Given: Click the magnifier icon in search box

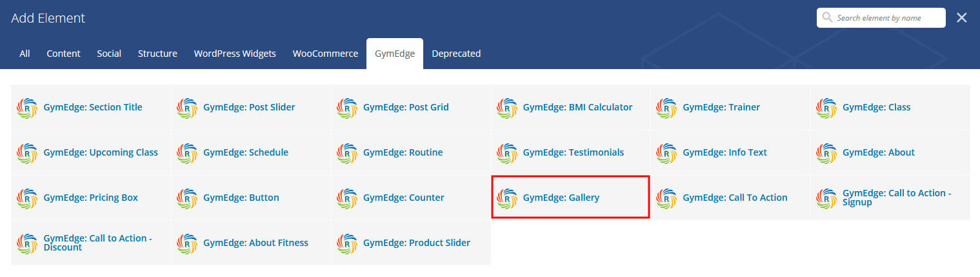Looking at the screenshot, I should 827,18.
